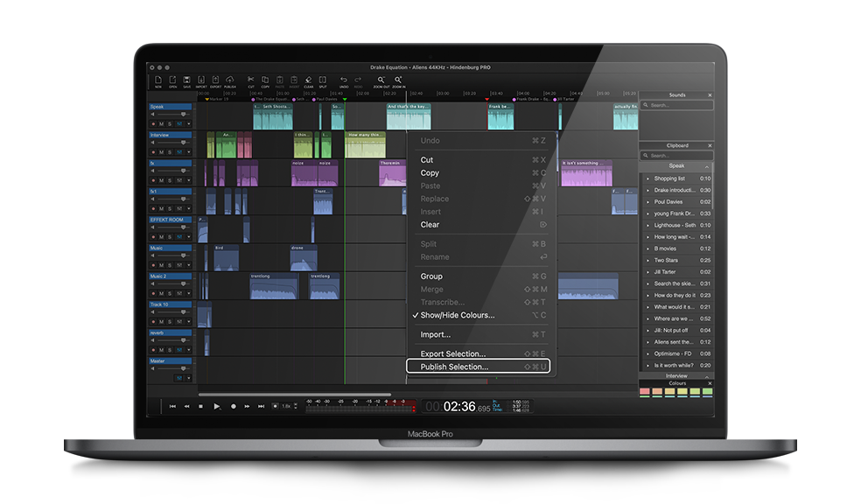The width and height of the screenshot is (861, 504).
Task: Solo the Interview track
Action: click(169, 152)
